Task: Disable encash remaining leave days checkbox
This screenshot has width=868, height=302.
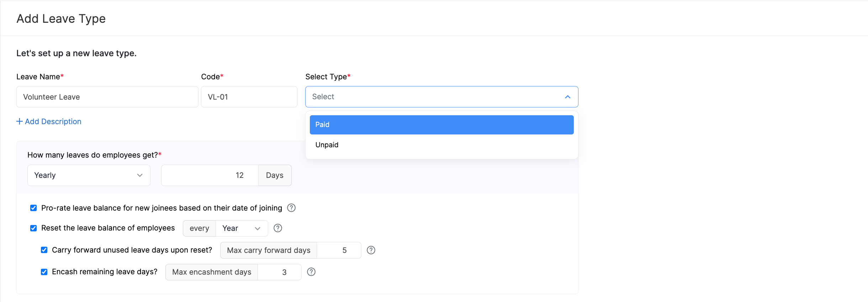Action: pyautogui.click(x=44, y=272)
